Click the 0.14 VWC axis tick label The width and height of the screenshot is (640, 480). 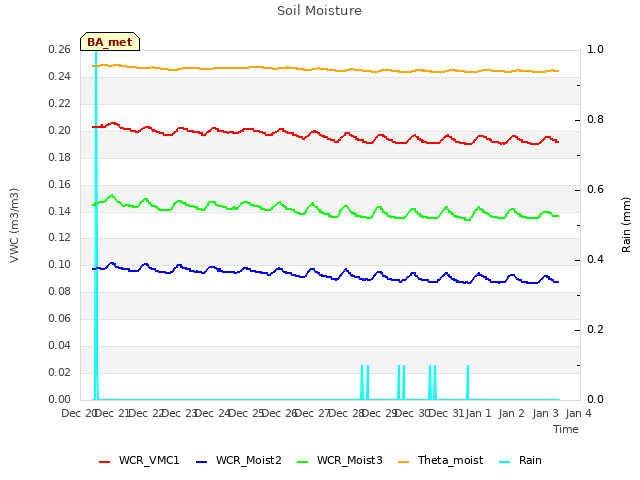pyautogui.click(x=60, y=211)
